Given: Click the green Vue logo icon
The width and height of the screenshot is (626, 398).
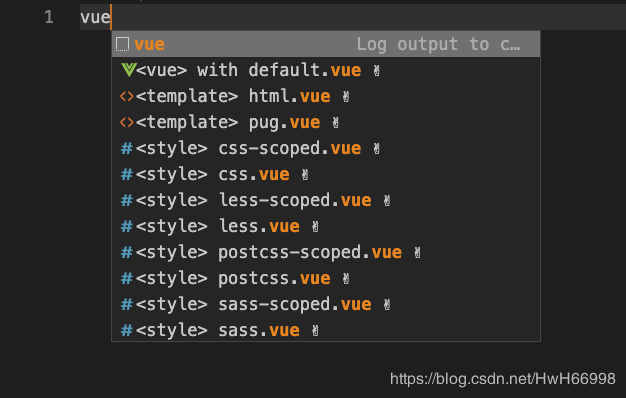Looking at the screenshot, I should coord(129,70).
